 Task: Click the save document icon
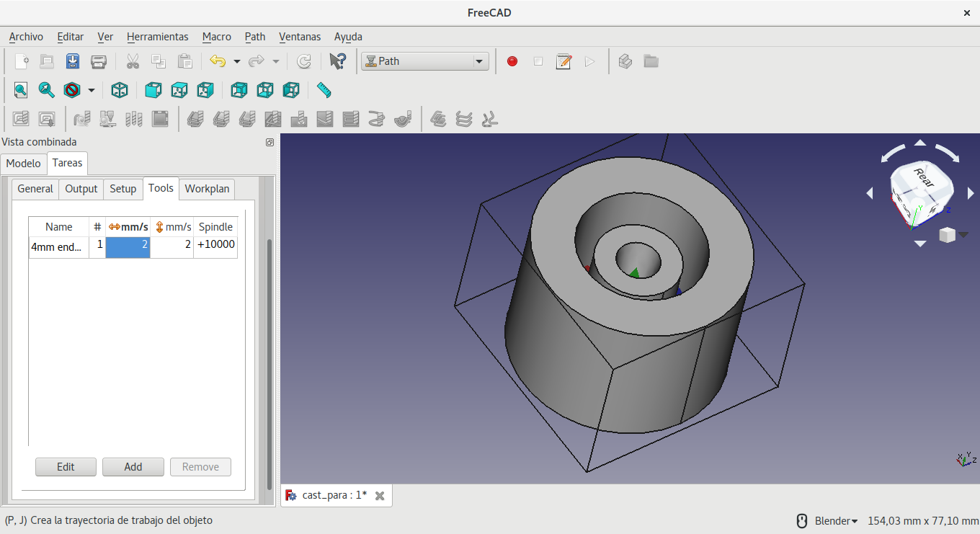73,61
